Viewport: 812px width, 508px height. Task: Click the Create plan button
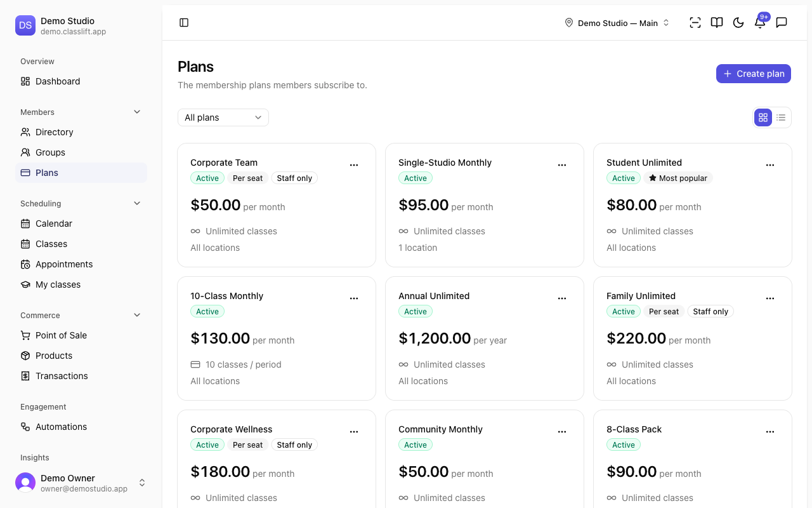point(754,74)
